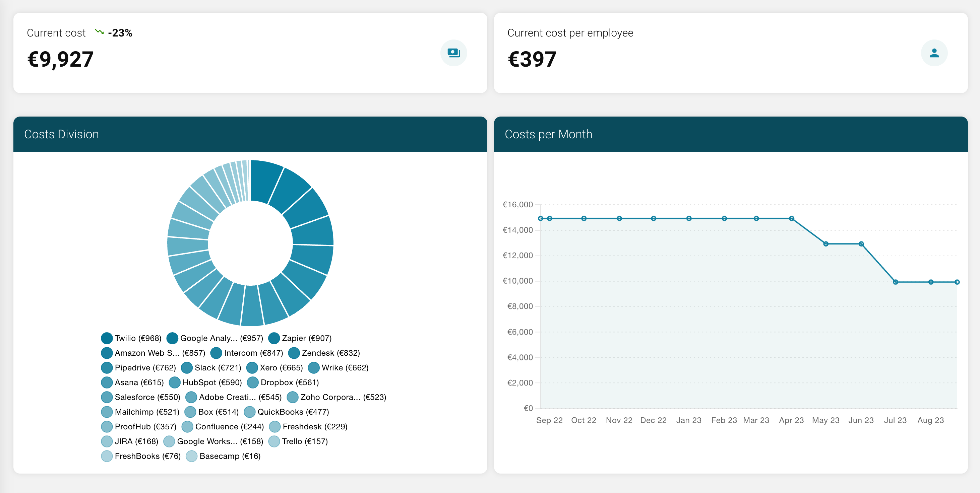The image size is (980, 493).
Task: Click the €9,927 current cost value
Action: [60, 59]
